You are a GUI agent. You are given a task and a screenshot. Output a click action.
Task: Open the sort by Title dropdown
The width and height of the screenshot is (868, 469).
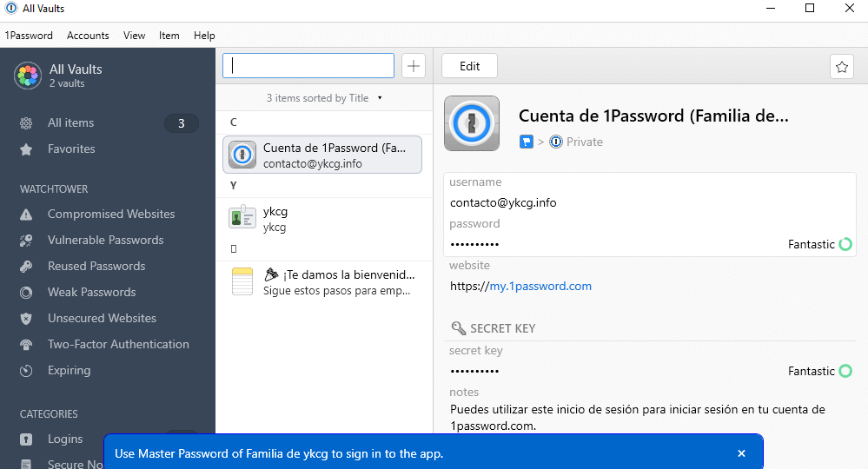pos(324,98)
